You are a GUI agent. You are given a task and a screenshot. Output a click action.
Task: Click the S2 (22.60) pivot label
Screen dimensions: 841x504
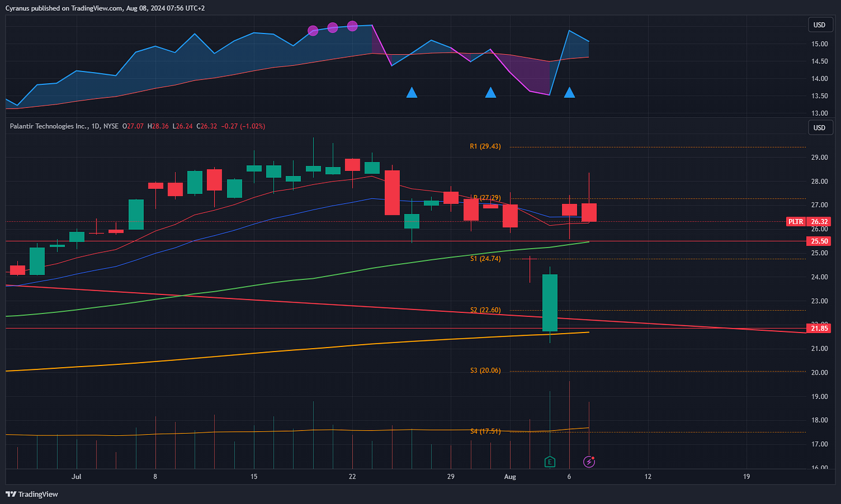point(485,311)
